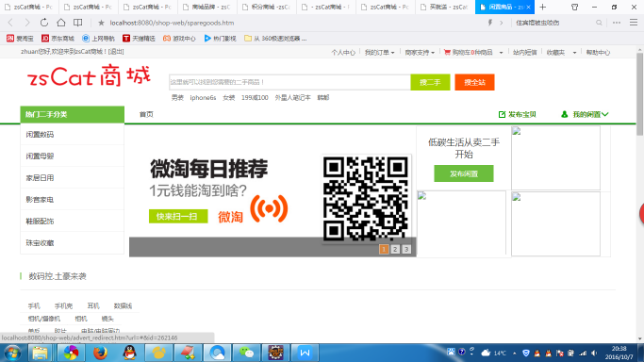
Task: Switch to the 商城品牌 tab
Action: pyautogui.click(x=207, y=7)
